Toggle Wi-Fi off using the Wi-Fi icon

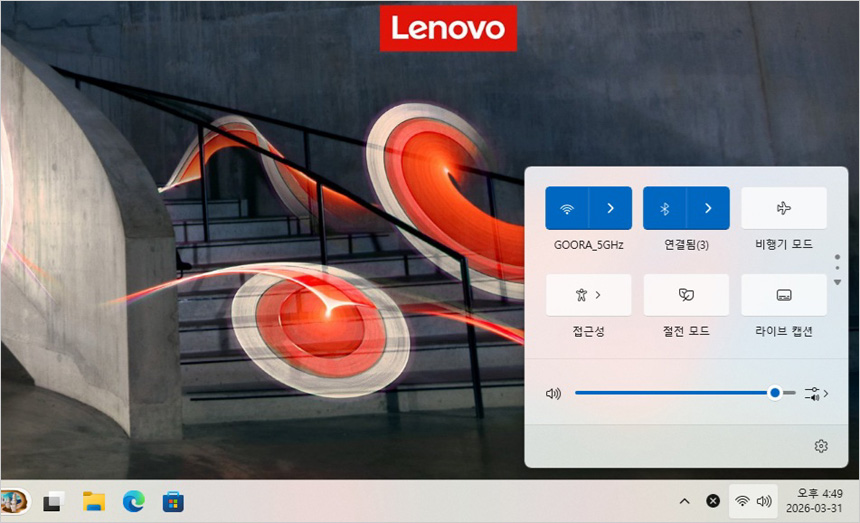coord(567,208)
